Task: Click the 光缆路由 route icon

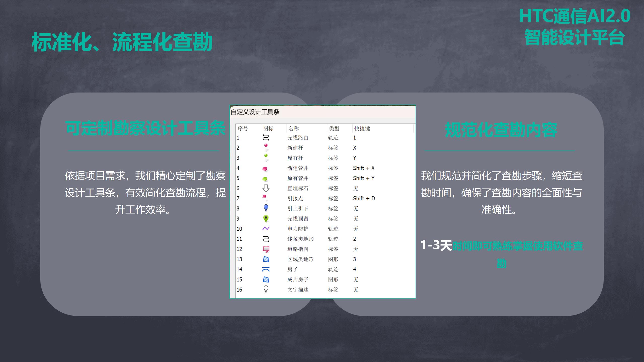Action: point(266,138)
